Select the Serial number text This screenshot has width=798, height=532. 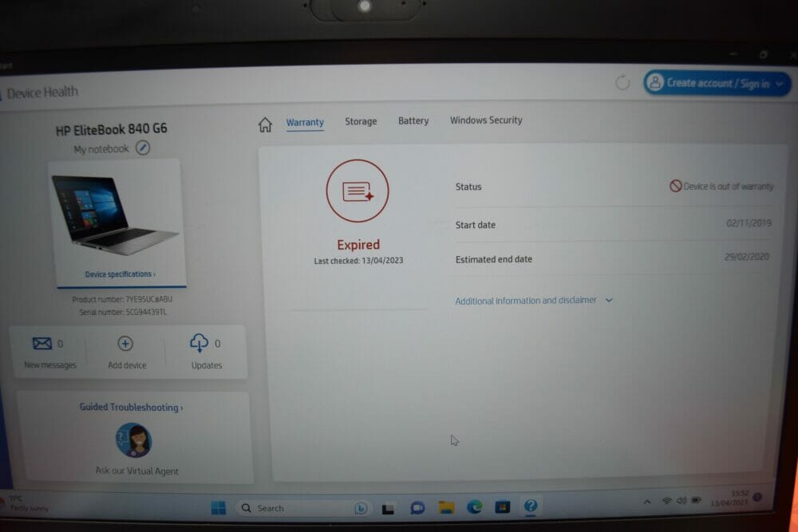pyautogui.click(x=123, y=312)
